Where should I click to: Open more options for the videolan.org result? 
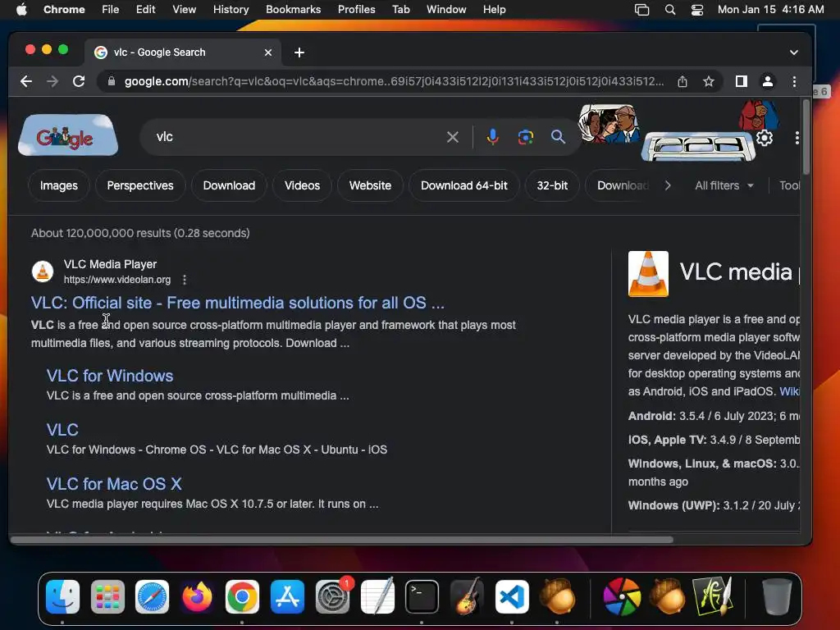click(185, 280)
